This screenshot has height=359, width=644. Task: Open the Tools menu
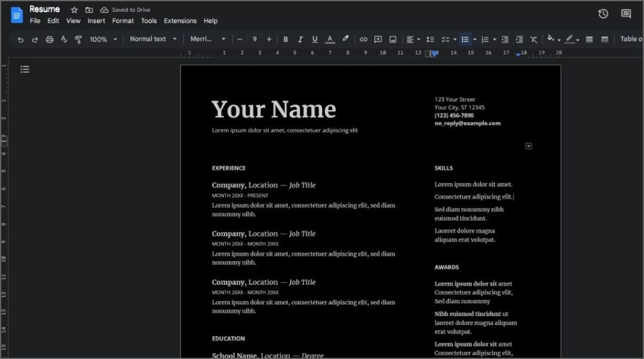point(148,21)
